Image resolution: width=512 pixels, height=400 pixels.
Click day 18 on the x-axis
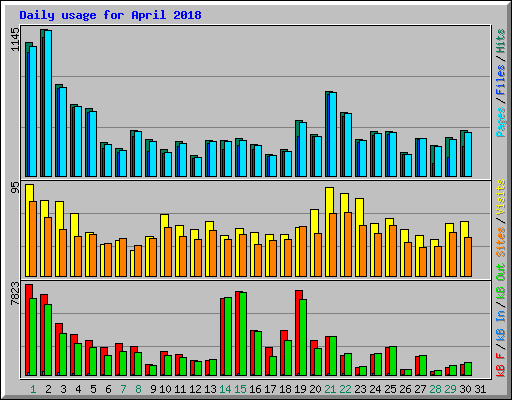pos(285,389)
